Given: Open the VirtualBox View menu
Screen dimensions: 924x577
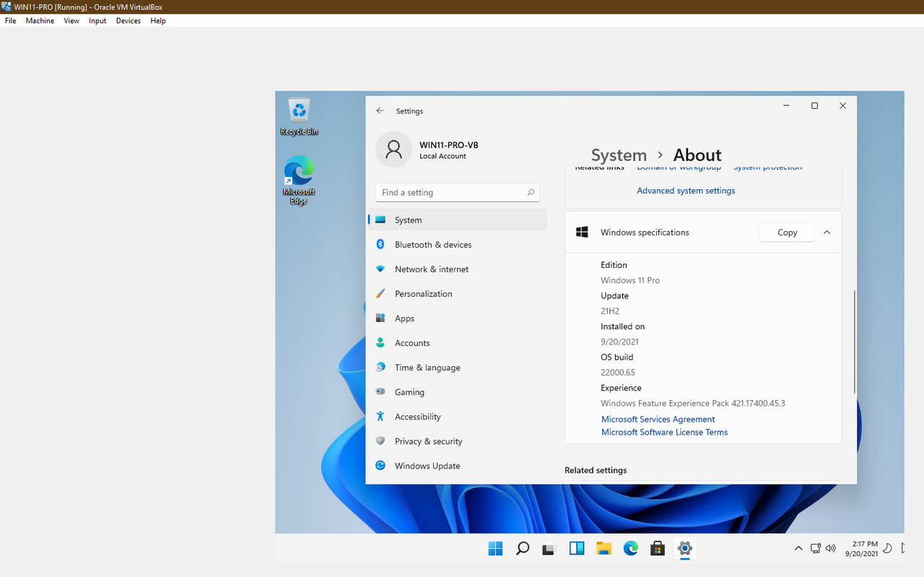Looking at the screenshot, I should tap(71, 21).
